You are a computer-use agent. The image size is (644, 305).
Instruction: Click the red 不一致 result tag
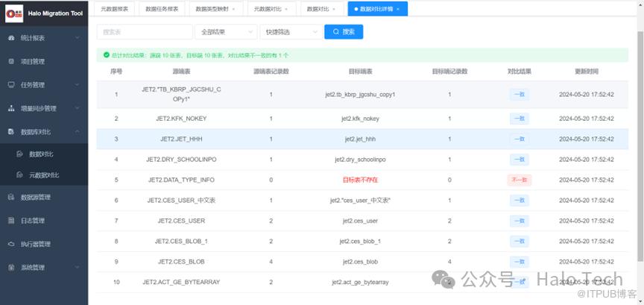pyautogui.click(x=519, y=180)
